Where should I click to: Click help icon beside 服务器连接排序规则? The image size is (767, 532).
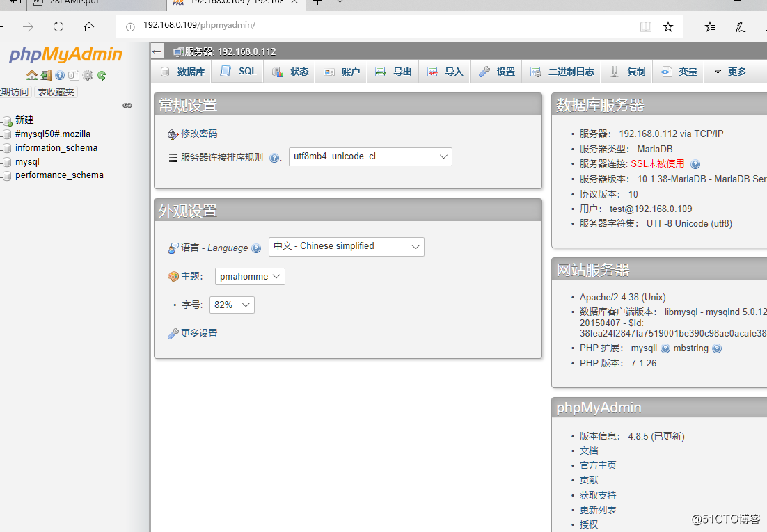pyautogui.click(x=274, y=158)
